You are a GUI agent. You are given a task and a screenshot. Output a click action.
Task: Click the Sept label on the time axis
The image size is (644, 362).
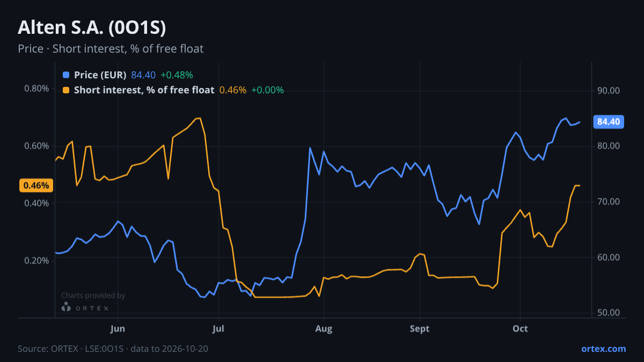point(420,329)
